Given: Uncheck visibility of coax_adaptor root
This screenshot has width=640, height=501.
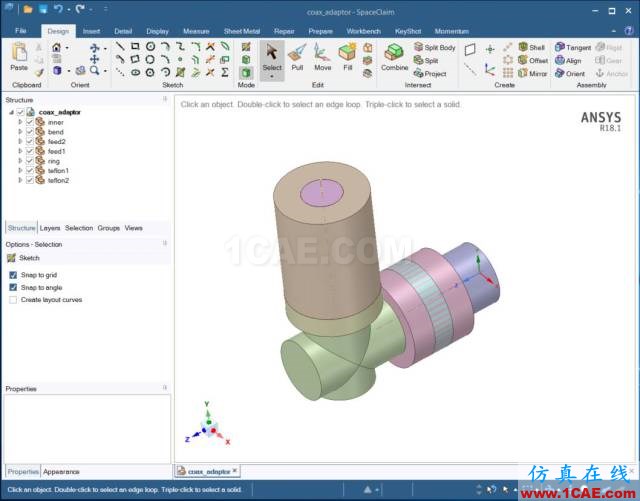Looking at the screenshot, I should (20, 112).
